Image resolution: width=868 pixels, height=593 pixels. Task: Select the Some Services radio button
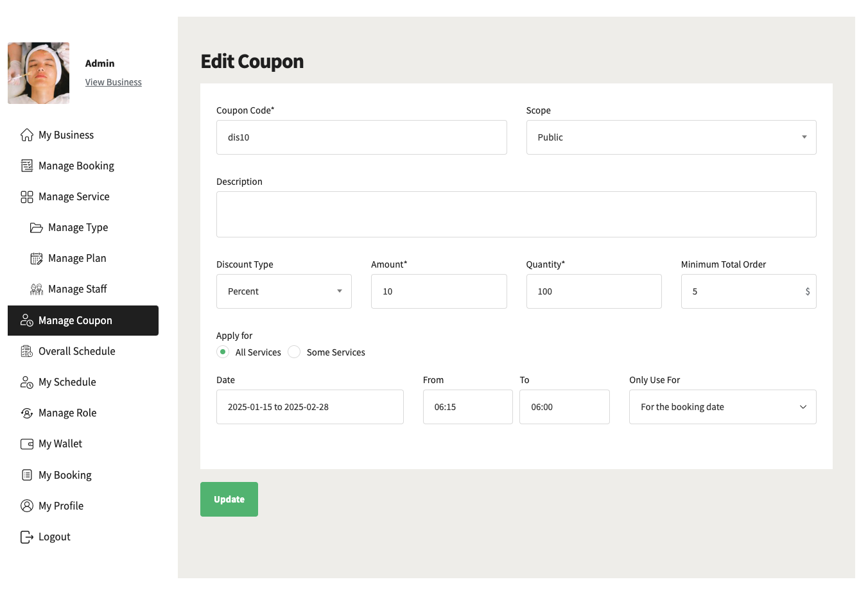(294, 352)
